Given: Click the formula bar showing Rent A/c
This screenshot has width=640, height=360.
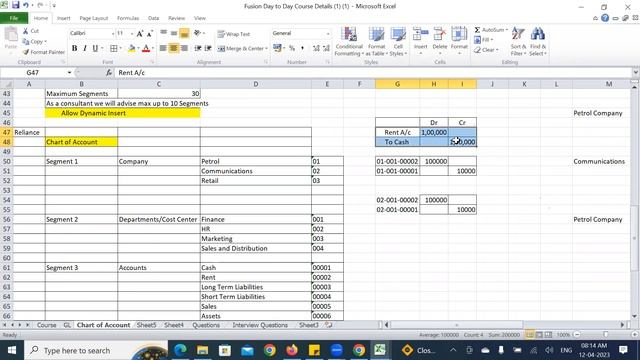Looking at the screenshot, I should point(373,73).
